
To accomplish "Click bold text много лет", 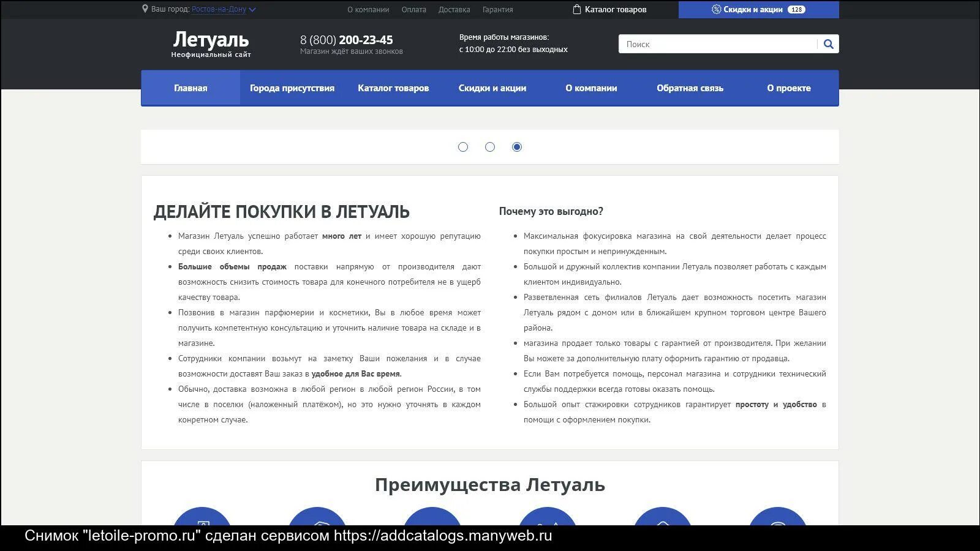I will pyautogui.click(x=342, y=236).
